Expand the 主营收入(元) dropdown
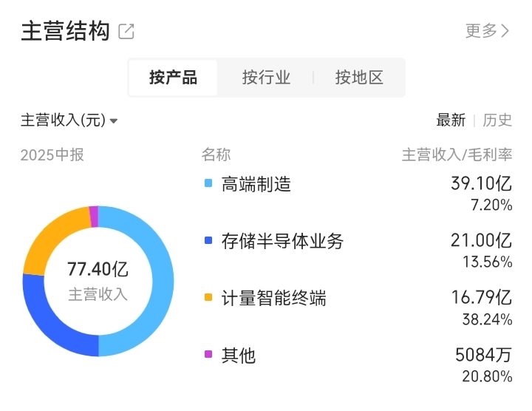This screenshot has width=532, height=411. pos(69,120)
